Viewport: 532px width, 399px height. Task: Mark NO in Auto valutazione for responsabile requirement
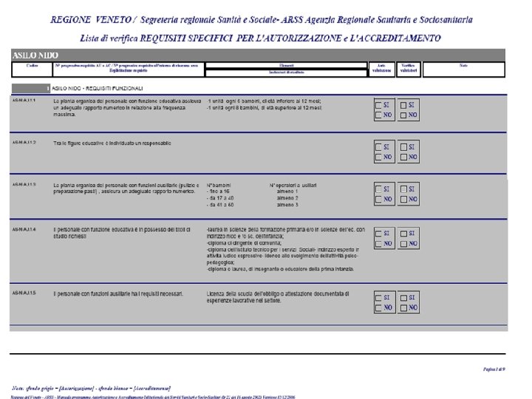click(x=378, y=157)
